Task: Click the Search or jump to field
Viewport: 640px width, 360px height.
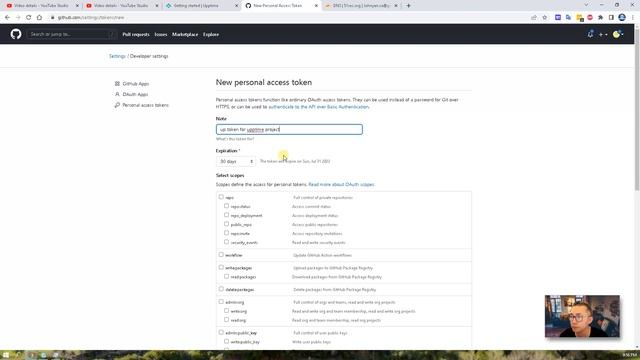Action: tap(72, 34)
